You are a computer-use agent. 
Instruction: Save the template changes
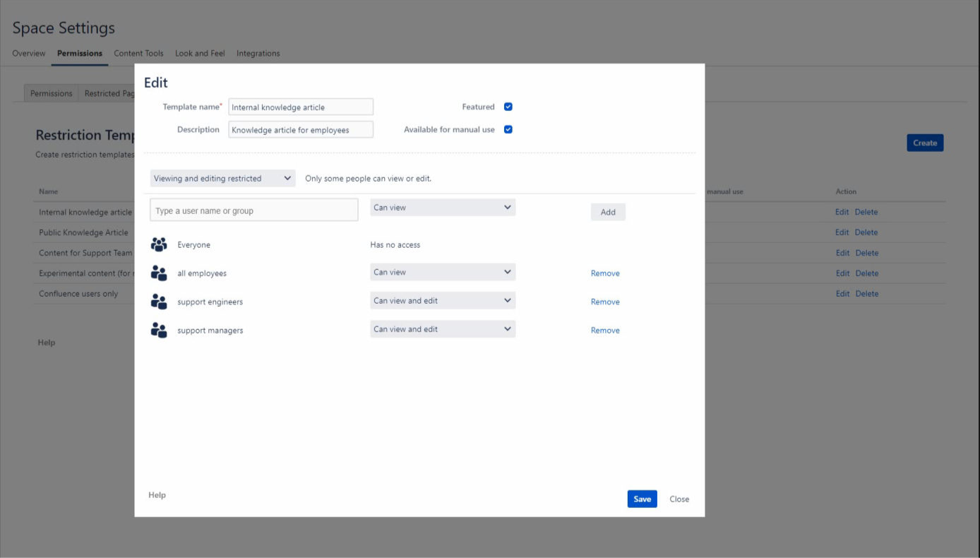click(641, 499)
